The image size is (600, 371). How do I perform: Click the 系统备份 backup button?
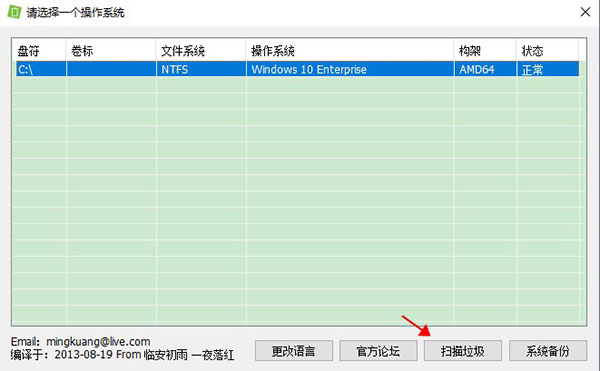(548, 351)
